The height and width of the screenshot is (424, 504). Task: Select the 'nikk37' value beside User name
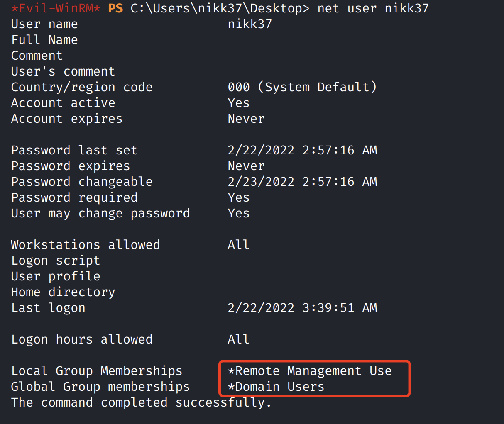pyautogui.click(x=250, y=24)
